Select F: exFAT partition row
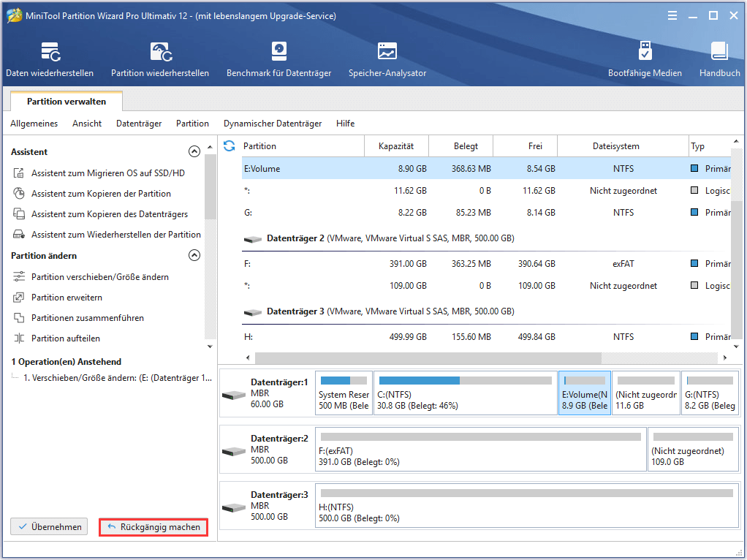747x560 pixels. point(486,264)
